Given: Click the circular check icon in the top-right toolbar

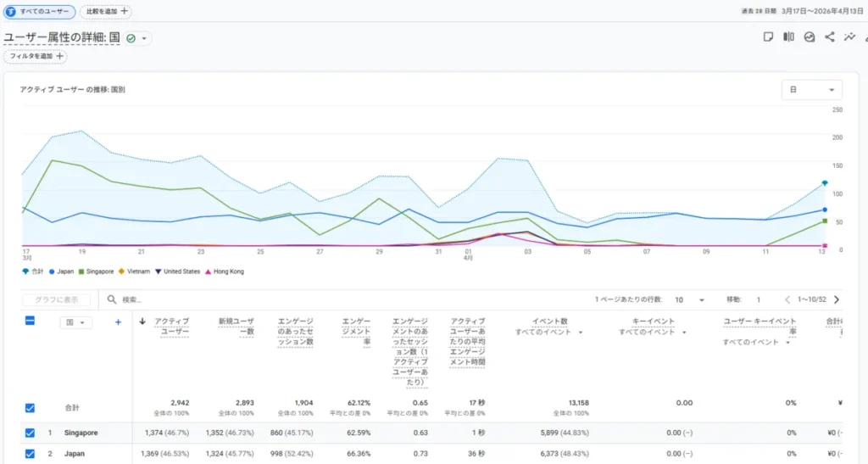Looking at the screenshot, I should (809, 37).
